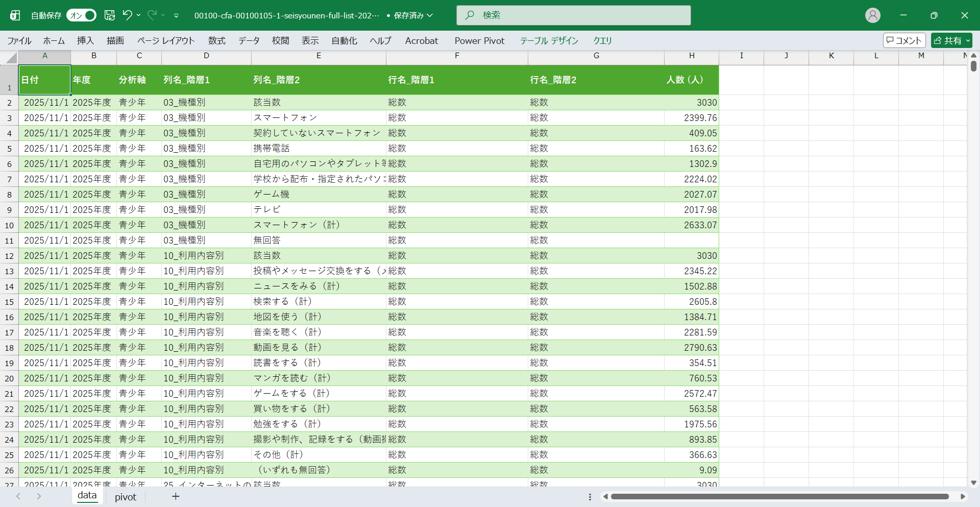
Task: Turn off the AutoSave toggle
Action: click(x=82, y=15)
